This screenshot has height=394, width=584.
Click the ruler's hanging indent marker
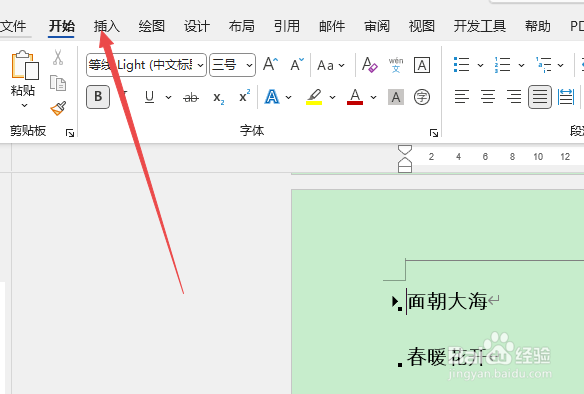coord(405,161)
